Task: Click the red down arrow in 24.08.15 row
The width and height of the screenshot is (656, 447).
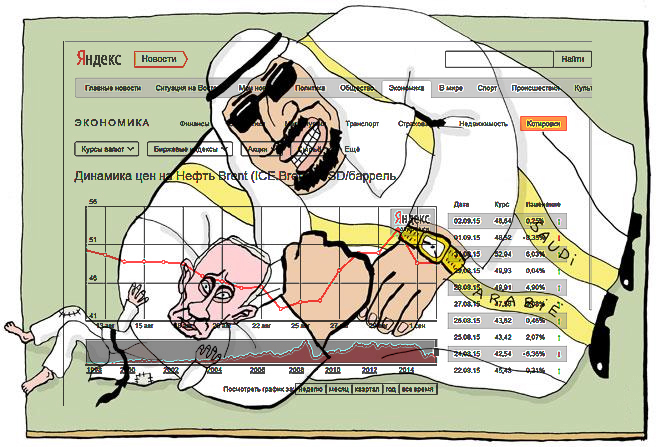Action: [x=559, y=354]
